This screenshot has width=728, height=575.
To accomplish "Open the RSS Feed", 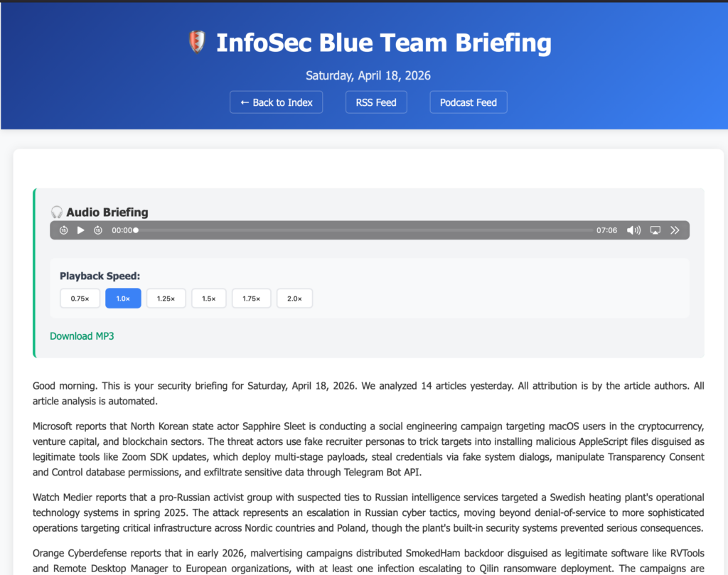I will pyautogui.click(x=376, y=102).
